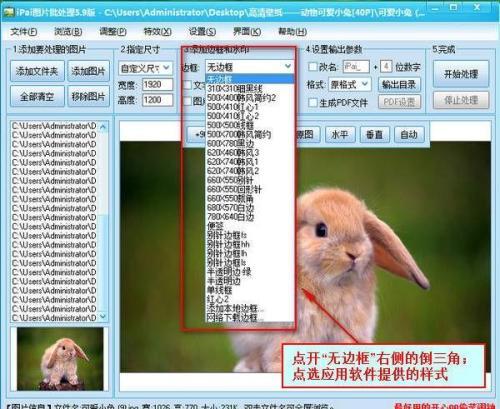Image resolution: width=500 pixels, height=409 pixels.
Task: Open the 特效(X) menu
Action: point(157,32)
